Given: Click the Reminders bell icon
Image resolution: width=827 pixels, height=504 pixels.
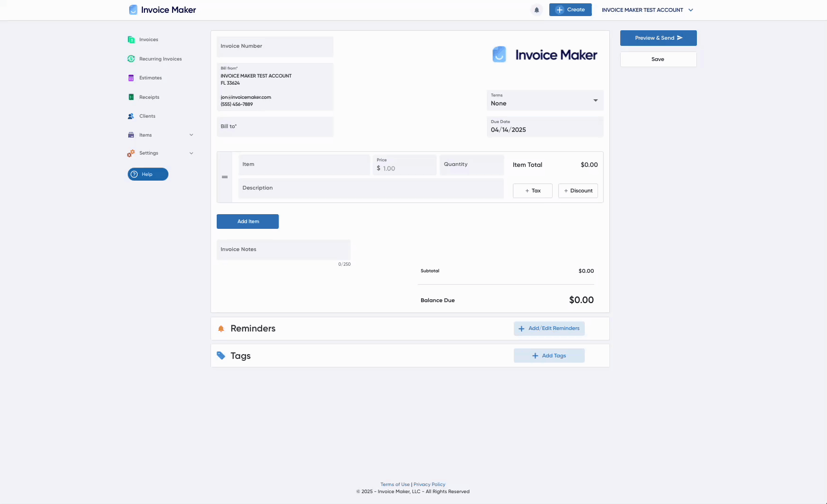Looking at the screenshot, I should pyautogui.click(x=221, y=329).
